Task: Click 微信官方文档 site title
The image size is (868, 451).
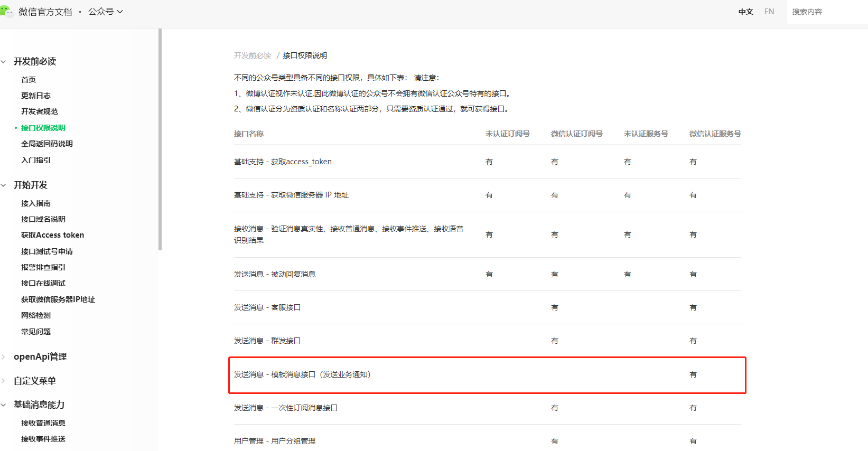Action: 45,12
